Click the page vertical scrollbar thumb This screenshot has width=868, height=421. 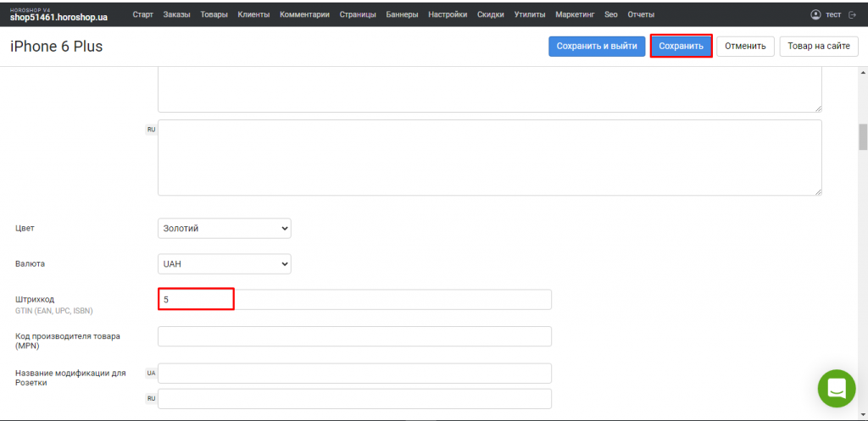(x=862, y=136)
